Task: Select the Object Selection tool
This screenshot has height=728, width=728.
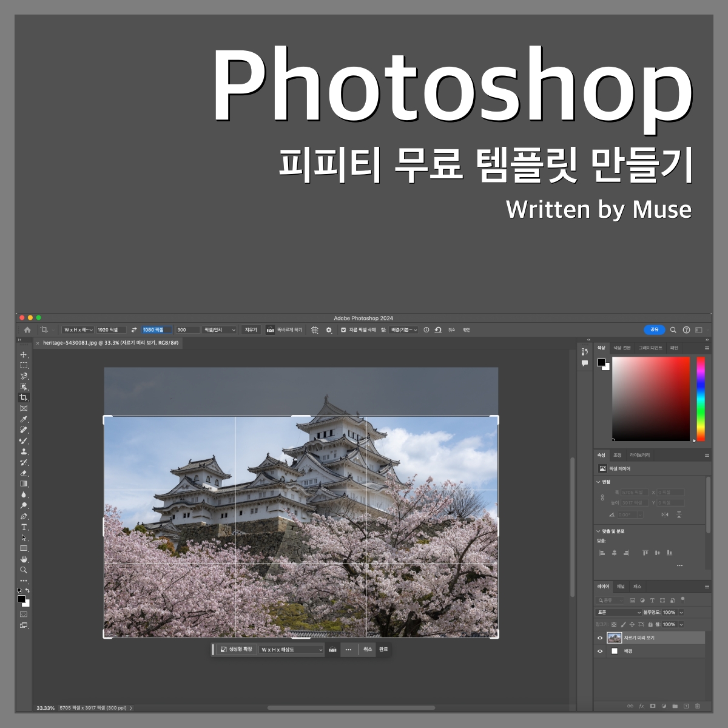Action: pyautogui.click(x=24, y=386)
